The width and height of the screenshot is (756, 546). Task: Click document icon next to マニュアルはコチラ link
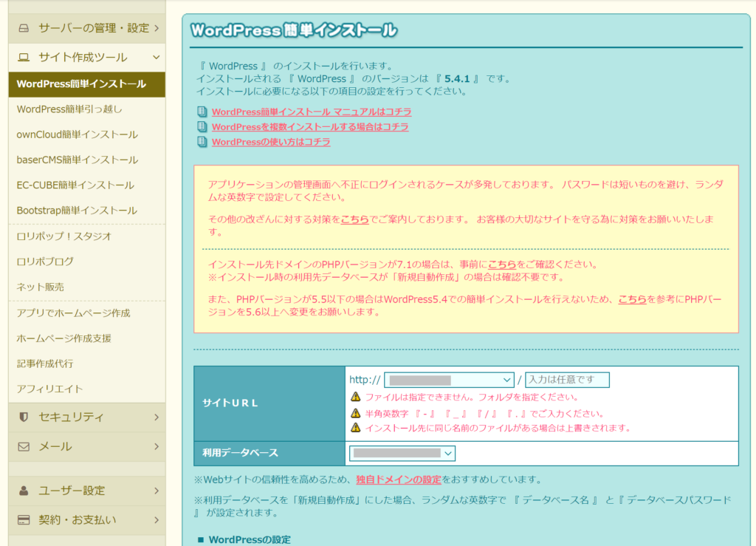coord(202,112)
